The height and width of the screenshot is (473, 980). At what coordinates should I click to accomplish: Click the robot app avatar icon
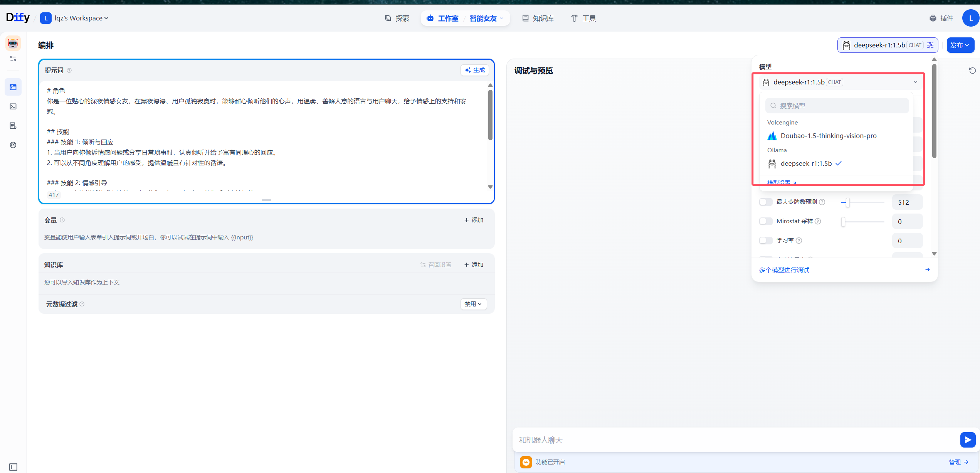13,43
